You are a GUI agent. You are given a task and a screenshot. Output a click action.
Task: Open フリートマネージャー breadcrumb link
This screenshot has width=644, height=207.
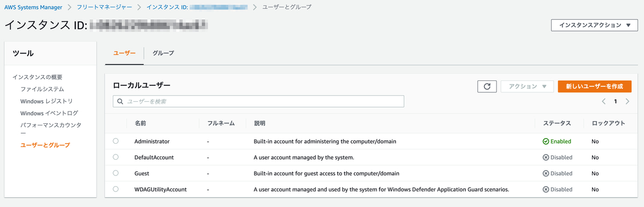105,8
